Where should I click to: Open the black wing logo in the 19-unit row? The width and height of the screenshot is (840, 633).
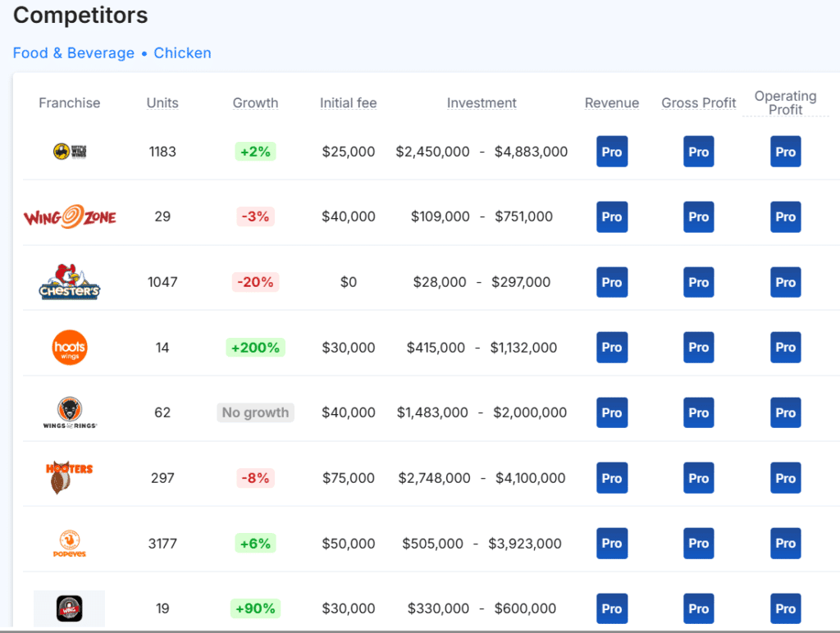(70, 609)
